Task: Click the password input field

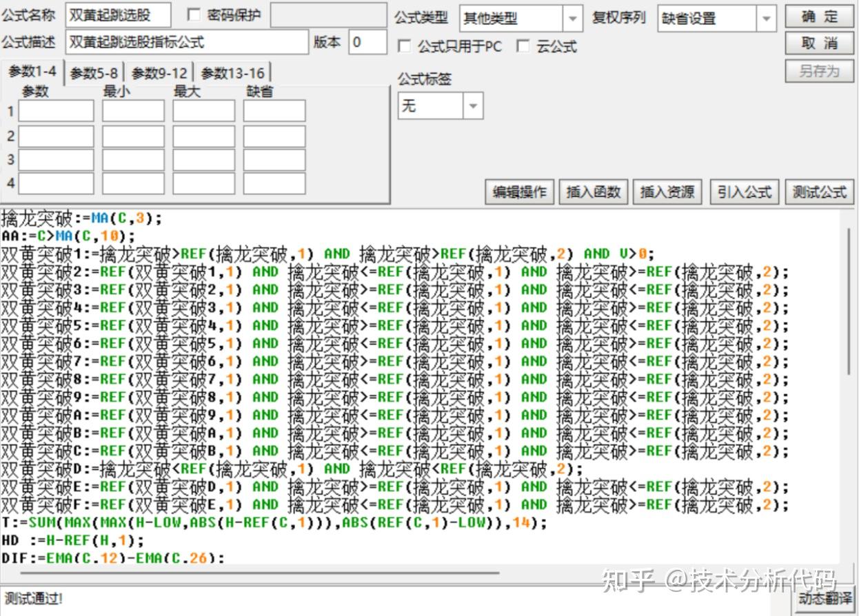Action: pos(328,15)
